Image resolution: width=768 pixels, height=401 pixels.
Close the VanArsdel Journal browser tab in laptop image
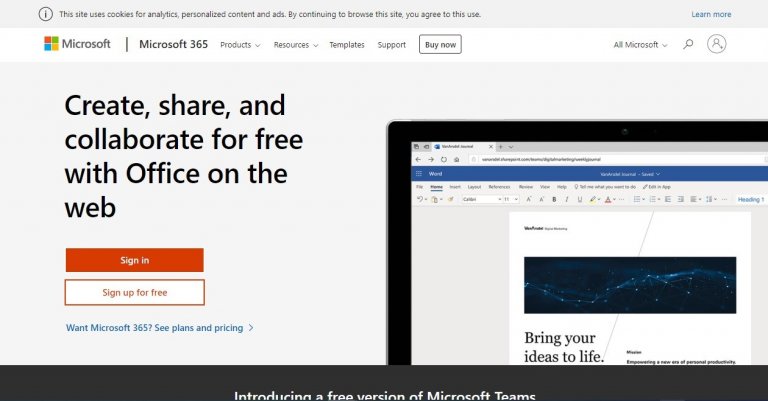click(491, 146)
